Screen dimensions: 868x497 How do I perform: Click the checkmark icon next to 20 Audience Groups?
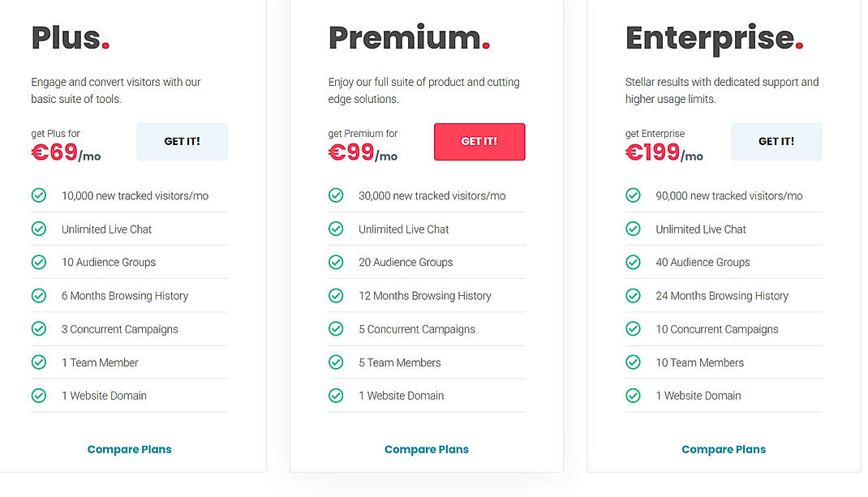click(x=336, y=262)
